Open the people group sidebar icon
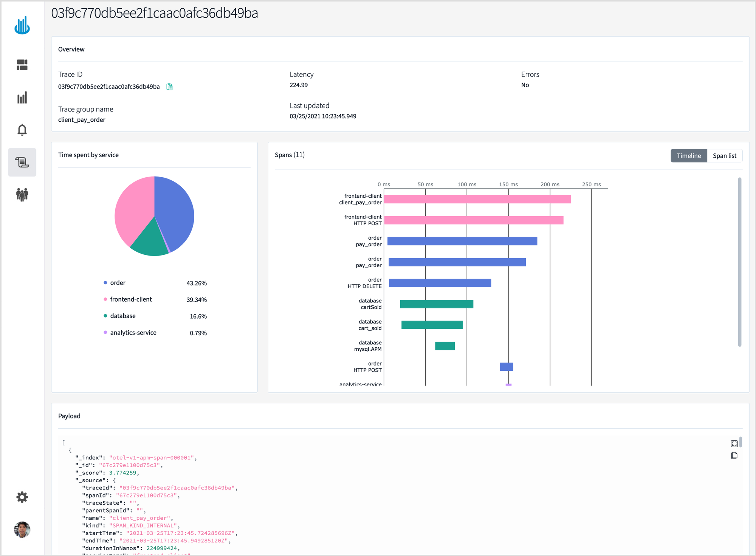 coord(22,195)
